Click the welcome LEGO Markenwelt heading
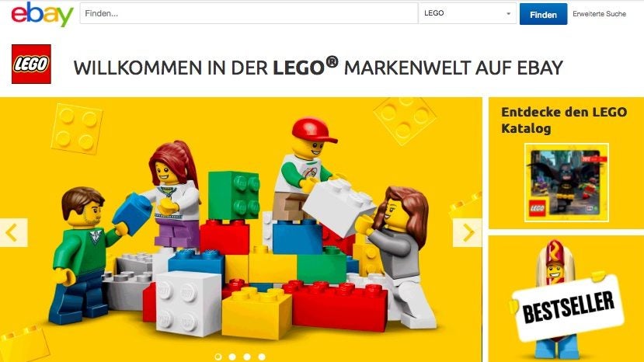The image size is (644, 362). pyautogui.click(x=318, y=68)
